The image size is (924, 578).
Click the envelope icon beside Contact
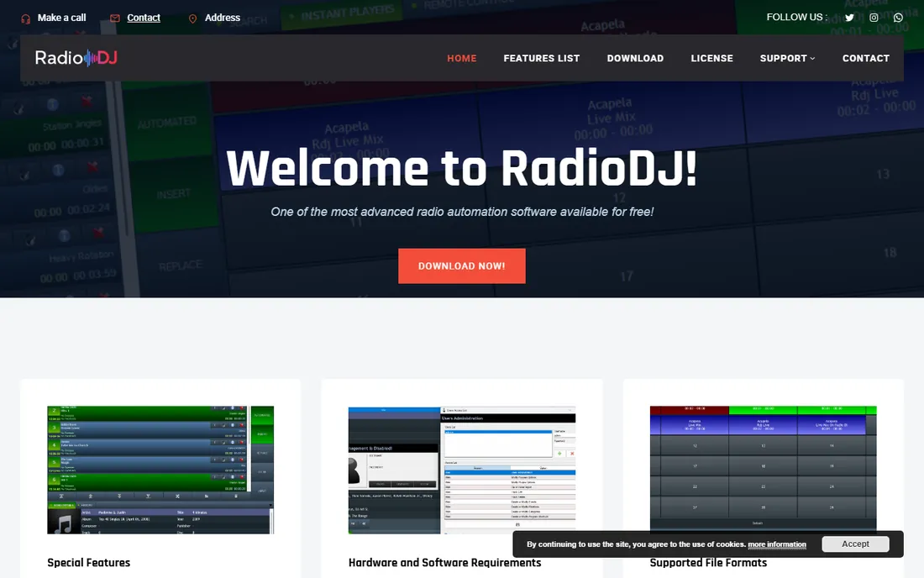pos(115,18)
